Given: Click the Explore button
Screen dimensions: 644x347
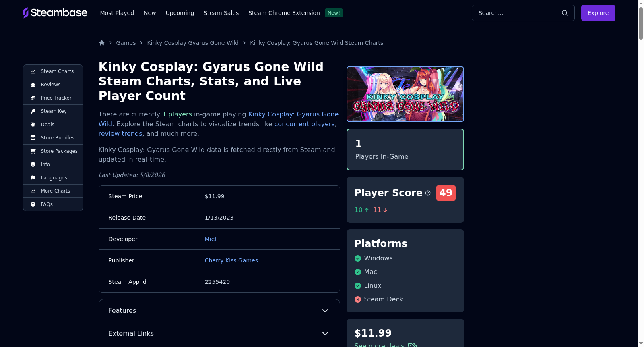Looking at the screenshot, I should click(598, 13).
